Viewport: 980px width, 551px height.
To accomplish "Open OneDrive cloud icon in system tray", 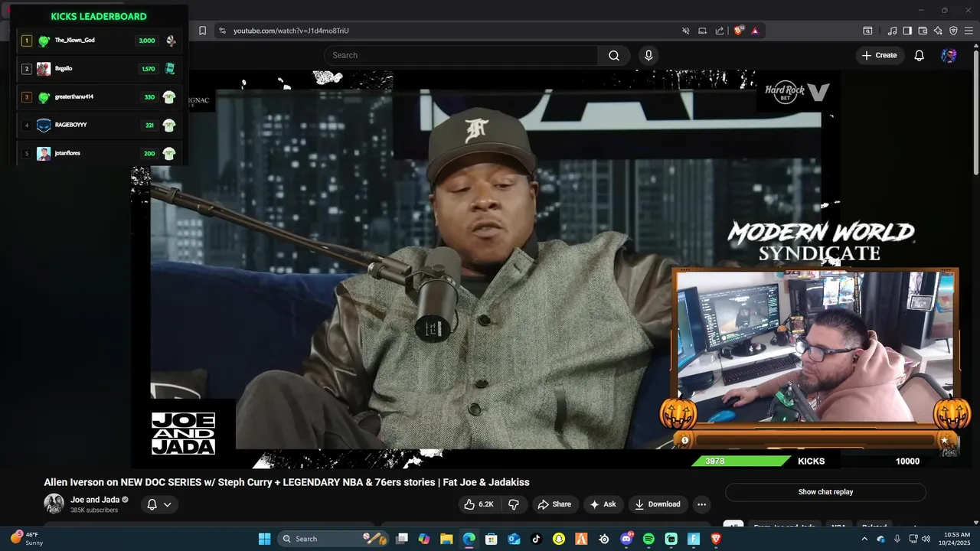I will 880,539.
